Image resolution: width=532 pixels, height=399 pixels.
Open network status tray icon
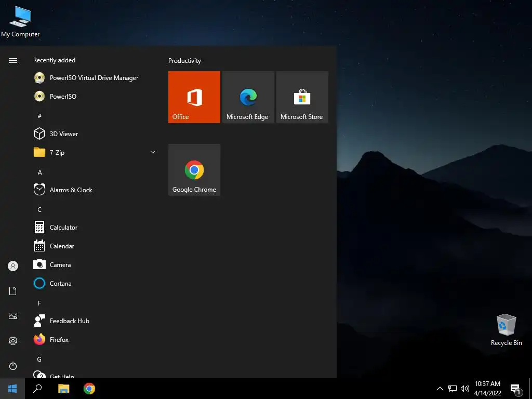point(453,389)
